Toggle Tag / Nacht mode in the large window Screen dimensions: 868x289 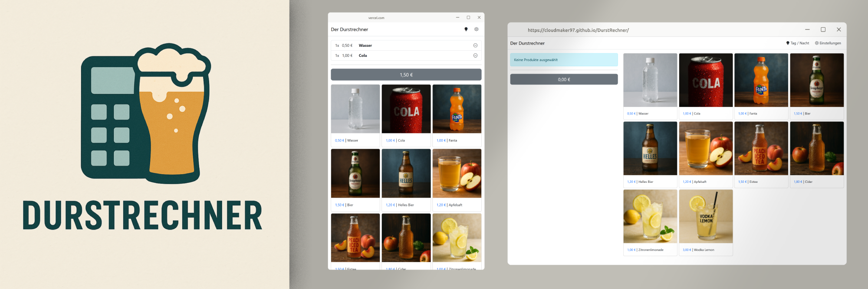(798, 43)
